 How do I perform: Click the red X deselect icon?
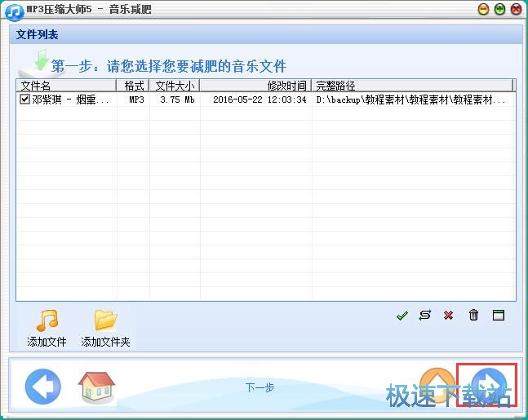(x=448, y=316)
